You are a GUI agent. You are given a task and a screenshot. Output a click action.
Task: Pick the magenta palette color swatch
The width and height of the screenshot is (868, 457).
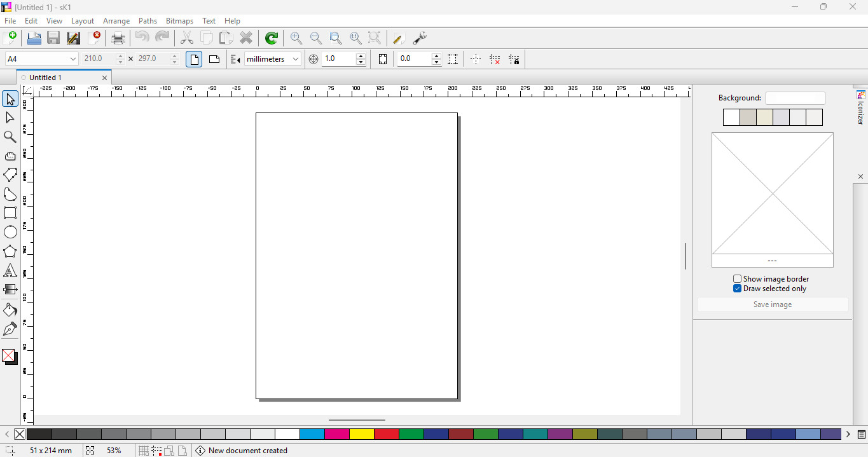337,435
